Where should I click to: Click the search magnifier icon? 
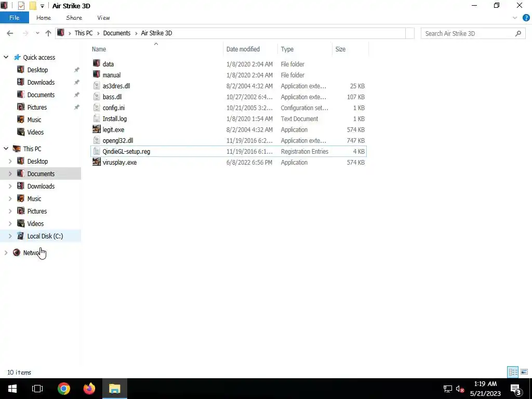coord(518,33)
